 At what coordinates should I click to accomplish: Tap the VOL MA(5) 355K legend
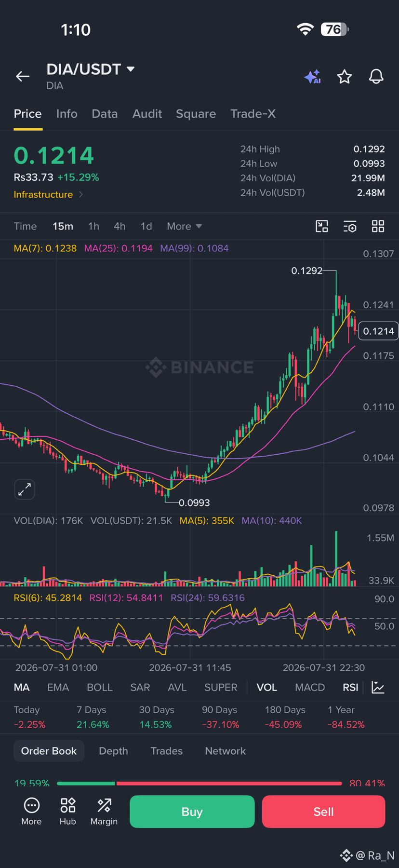click(x=207, y=521)
